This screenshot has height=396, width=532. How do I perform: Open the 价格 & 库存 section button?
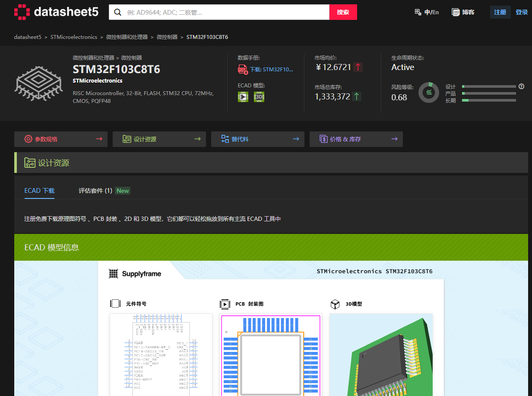(356, 139)
